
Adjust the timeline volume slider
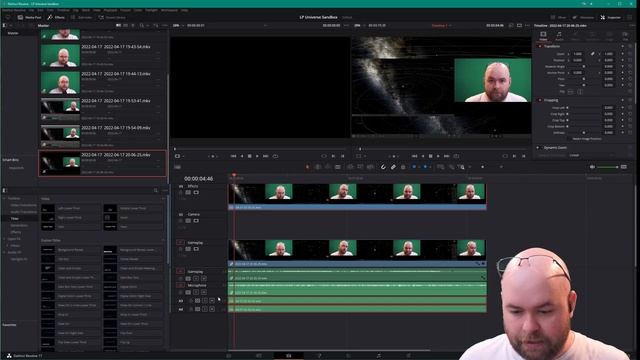pos(607,167)
